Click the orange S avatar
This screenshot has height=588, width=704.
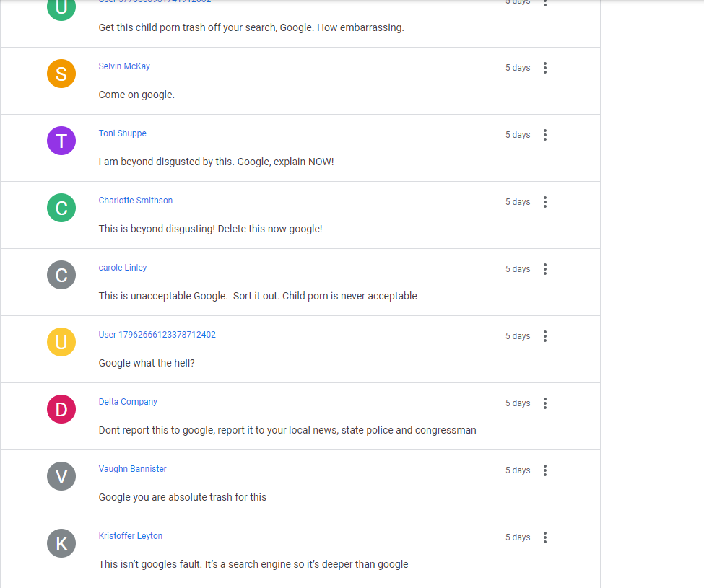click(x=61, y=74)
